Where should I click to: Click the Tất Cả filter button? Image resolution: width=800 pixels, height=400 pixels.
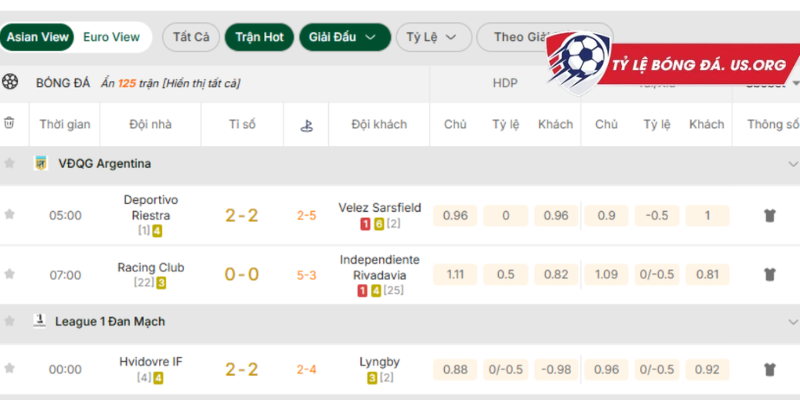[190, 38]
